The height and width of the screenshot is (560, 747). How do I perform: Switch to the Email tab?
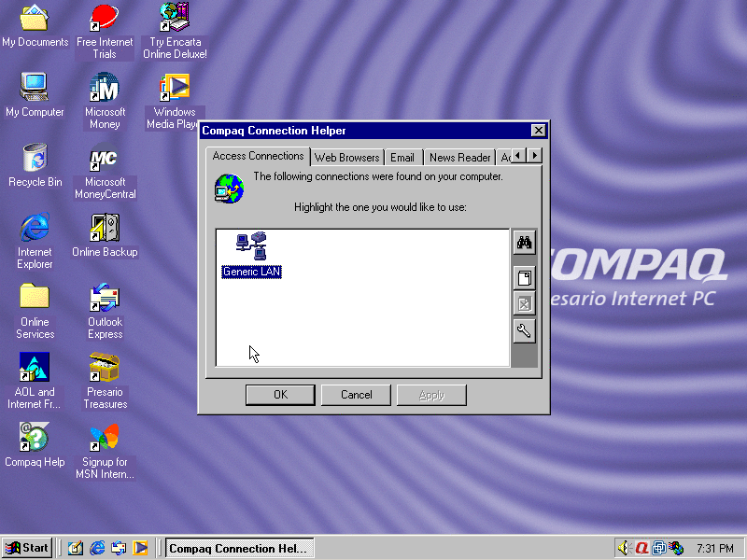[x=402, y=158]
